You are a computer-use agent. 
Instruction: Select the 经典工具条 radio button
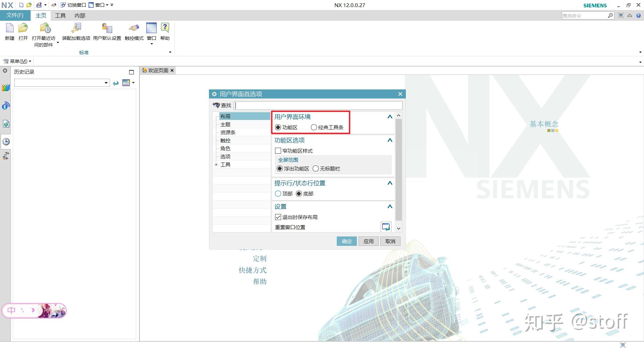314,127
